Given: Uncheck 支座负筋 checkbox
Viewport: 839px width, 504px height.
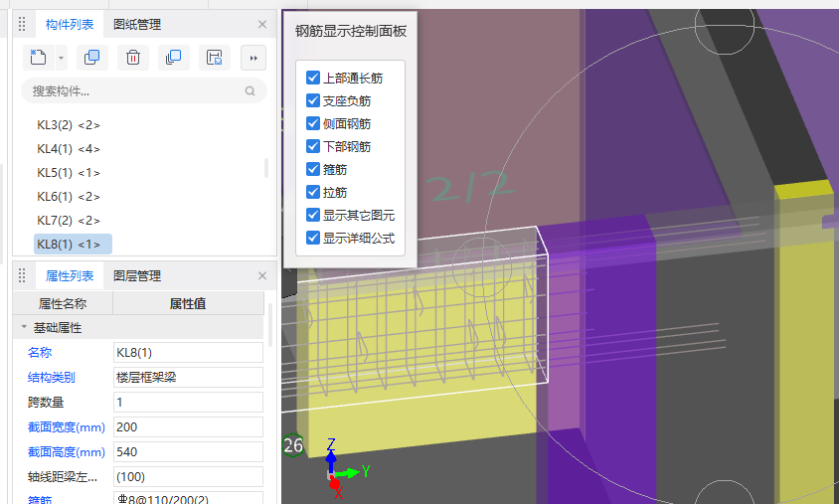Looking at the screenshot, I should [313, 100].
